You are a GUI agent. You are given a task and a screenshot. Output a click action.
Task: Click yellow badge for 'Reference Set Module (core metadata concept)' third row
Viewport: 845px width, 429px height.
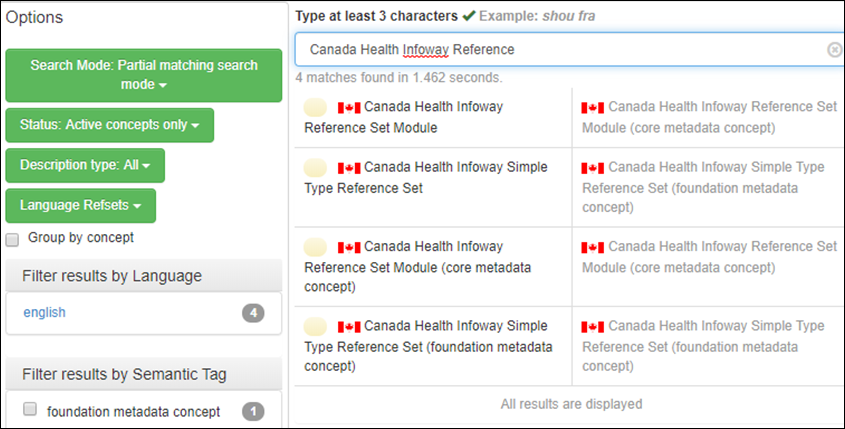pos(315,247)
